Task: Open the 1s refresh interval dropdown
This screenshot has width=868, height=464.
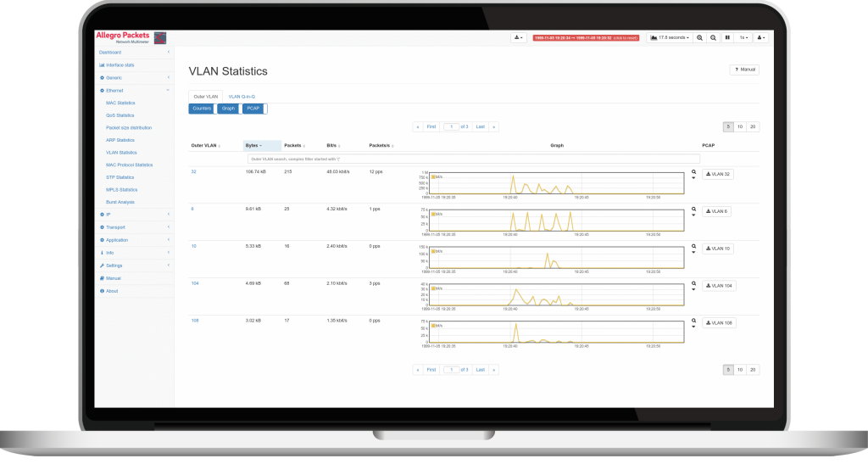Action: pos(743,38)
